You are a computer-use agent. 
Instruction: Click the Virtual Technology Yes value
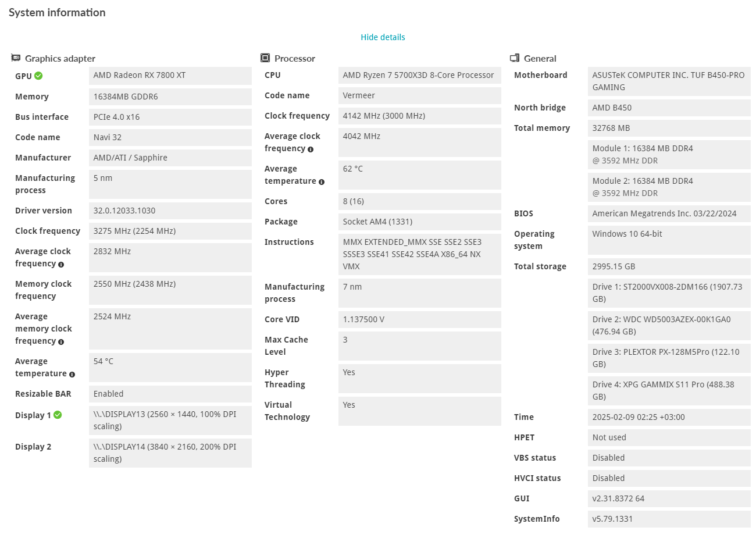(x=420, y=411)
